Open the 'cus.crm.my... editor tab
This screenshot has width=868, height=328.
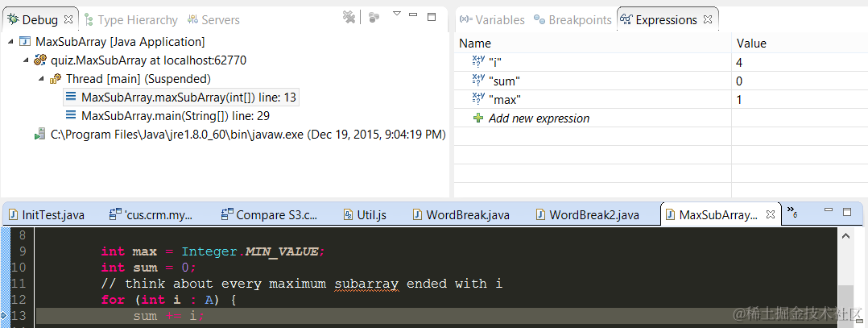(151, 214)
